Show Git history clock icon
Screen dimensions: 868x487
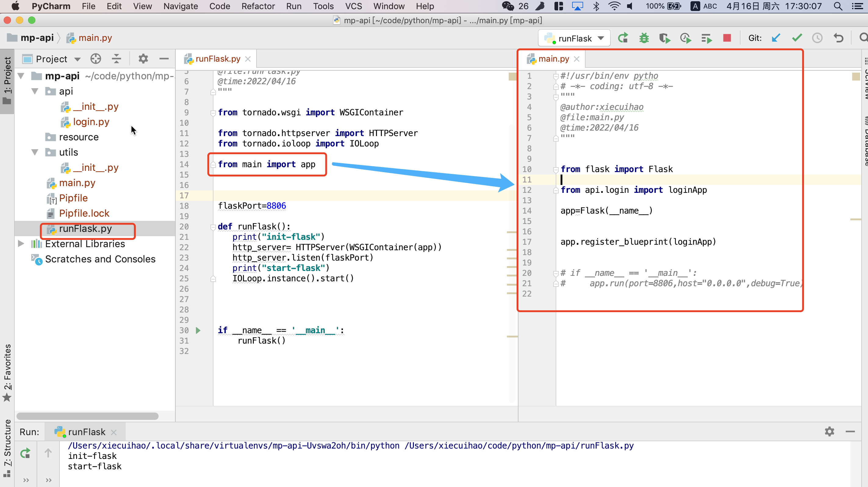click(x=817, y=38)
